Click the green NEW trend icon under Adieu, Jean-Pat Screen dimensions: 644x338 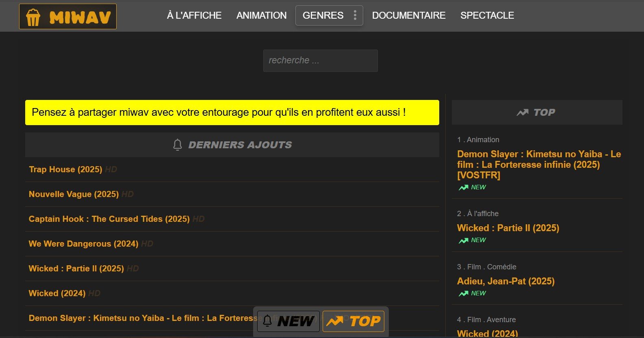(464, 293)
